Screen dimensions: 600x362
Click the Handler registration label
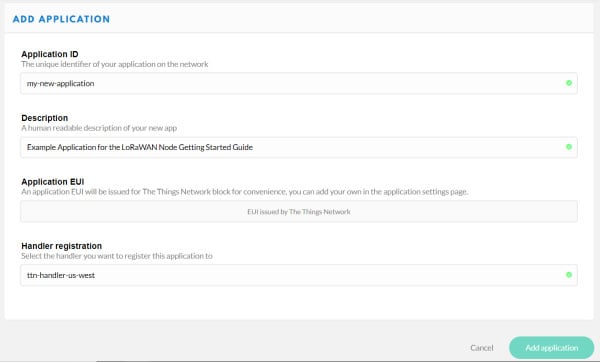point(62,246)
